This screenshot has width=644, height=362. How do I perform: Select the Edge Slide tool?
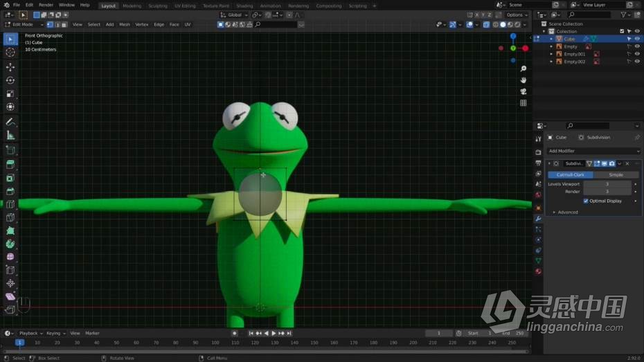[x=10, y=270]
